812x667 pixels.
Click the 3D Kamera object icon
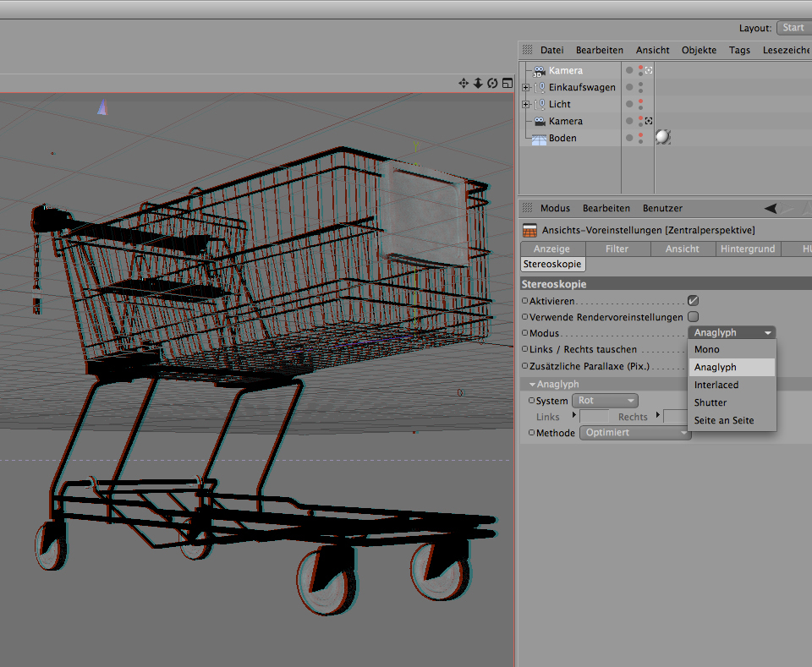539,71
